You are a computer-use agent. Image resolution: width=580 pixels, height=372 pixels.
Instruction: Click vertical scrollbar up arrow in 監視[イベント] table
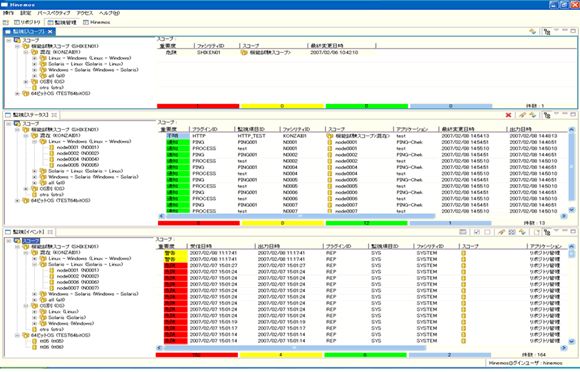pos(571,246)
